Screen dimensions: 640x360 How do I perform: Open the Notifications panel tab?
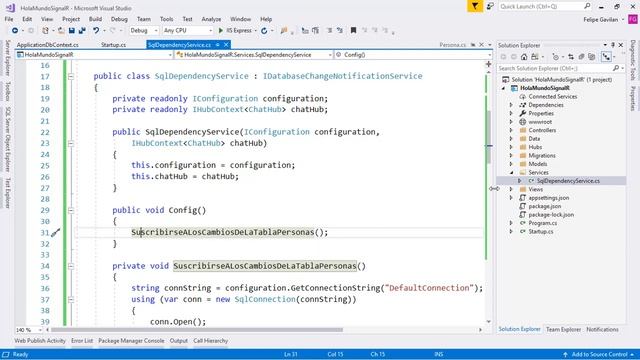pos(602,329)
